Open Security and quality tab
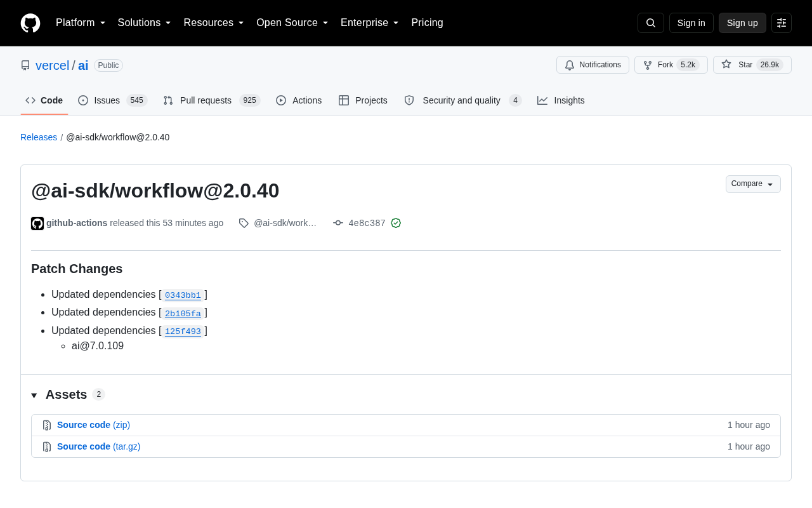This screenshot has height=508, width=812. [x=462, y=100]
